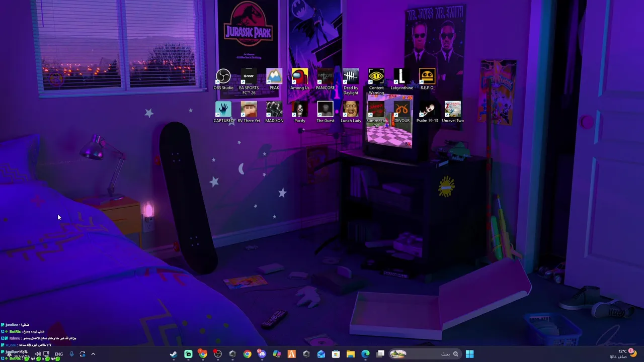Click the itdnnu username in chat overlay
The height and width of the screenshot is (362, 644).
[15, 338]
